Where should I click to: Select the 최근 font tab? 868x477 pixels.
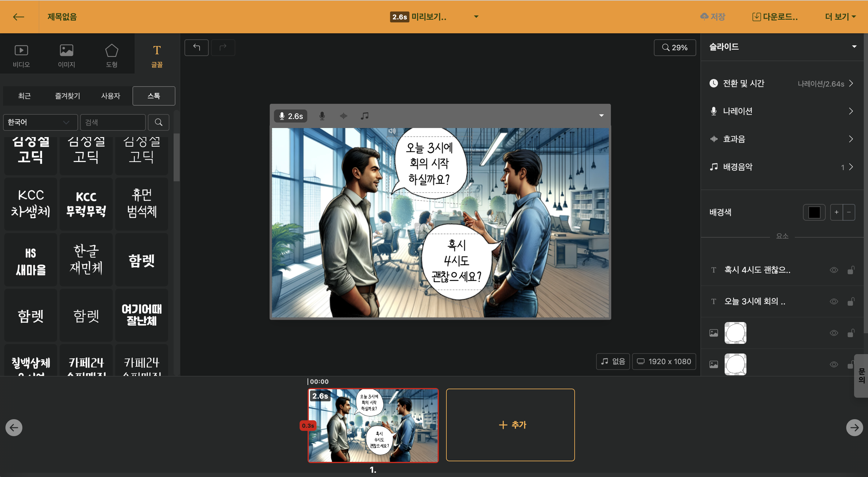coord(24,96)
